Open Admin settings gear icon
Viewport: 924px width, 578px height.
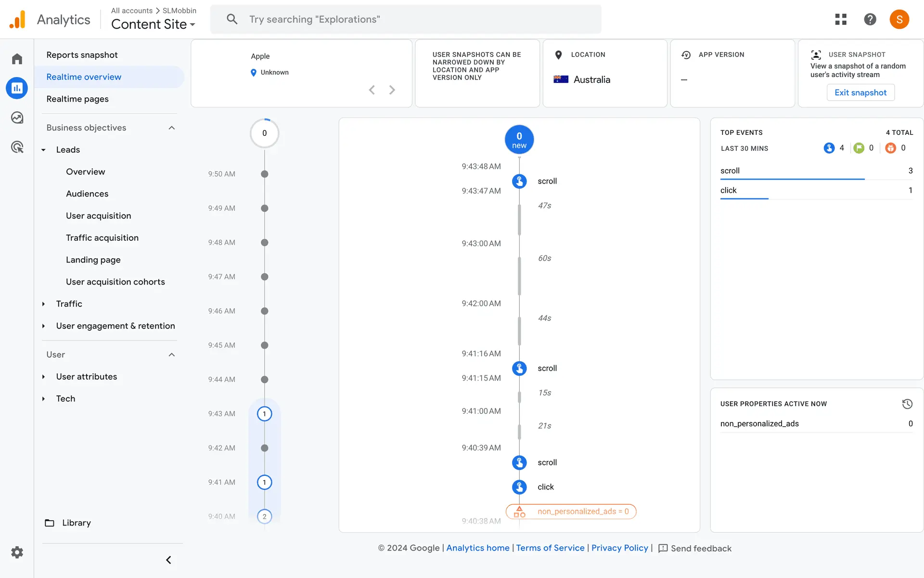(17, 552)
